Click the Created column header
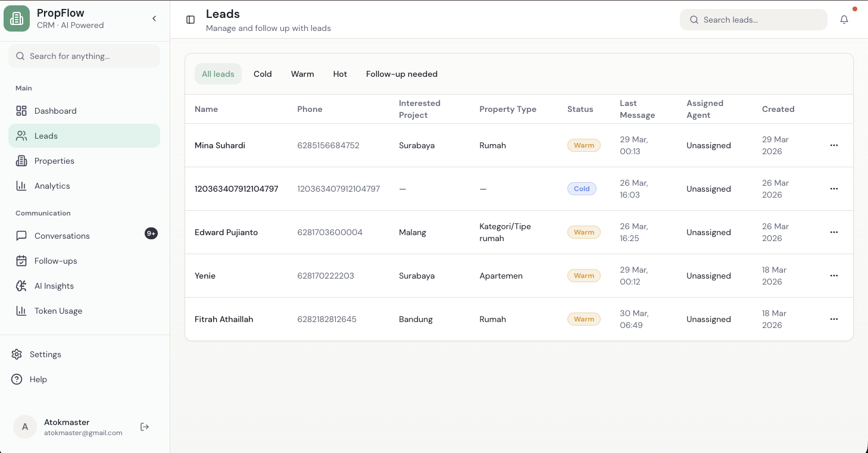 [778, 109]
